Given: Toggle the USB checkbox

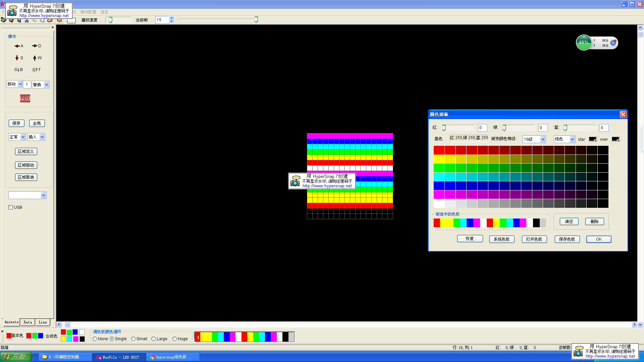Looking at the screenshot, I should [10, 207].
